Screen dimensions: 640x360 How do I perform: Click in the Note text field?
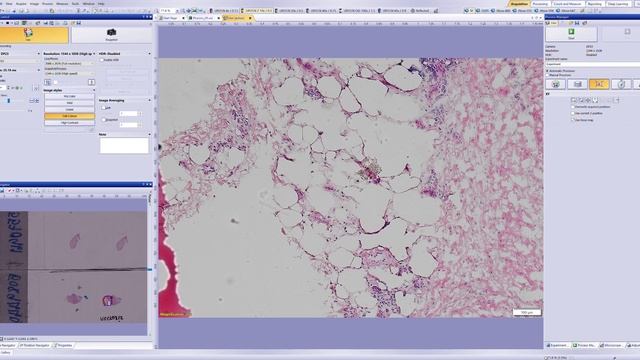(124, 145)
